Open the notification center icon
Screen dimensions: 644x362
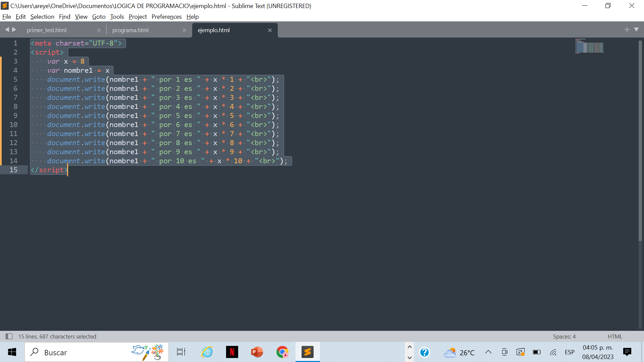pyautogui.click(x=627, y=352)
